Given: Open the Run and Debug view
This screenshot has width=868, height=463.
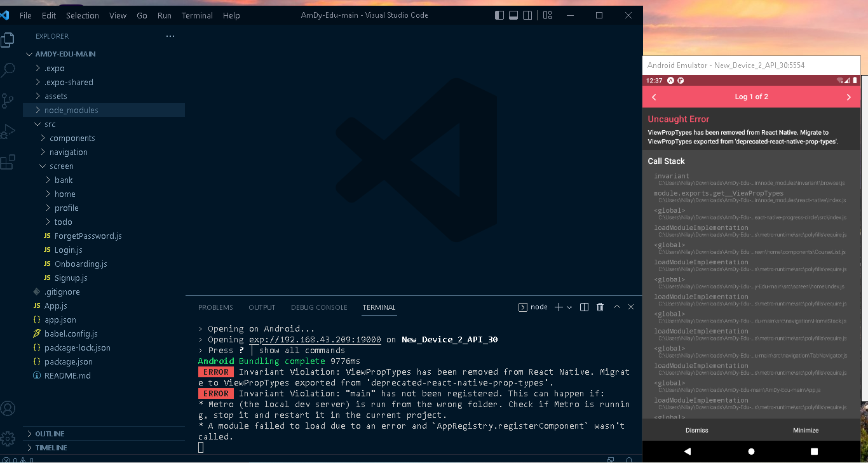Looking at the screenshot, I should (x=8, y=131).
